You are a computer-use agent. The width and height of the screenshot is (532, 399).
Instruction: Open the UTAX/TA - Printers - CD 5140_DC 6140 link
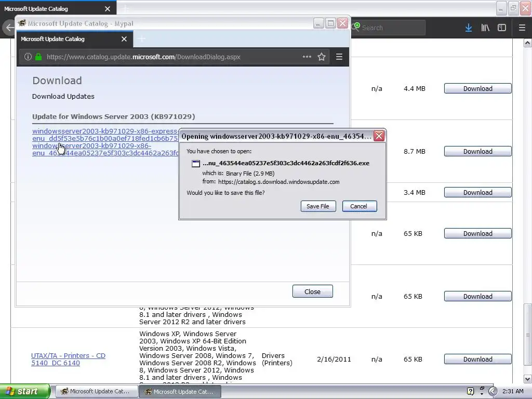[68, 359]
